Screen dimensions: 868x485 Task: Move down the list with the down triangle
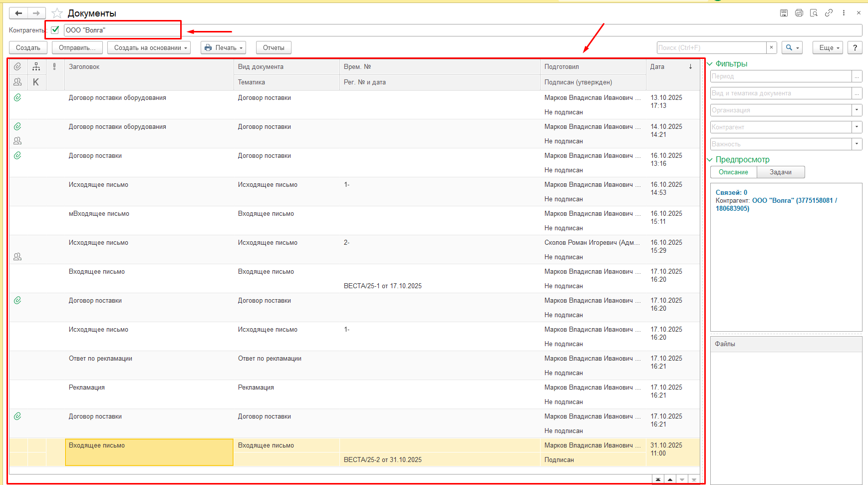click(682, 480)
